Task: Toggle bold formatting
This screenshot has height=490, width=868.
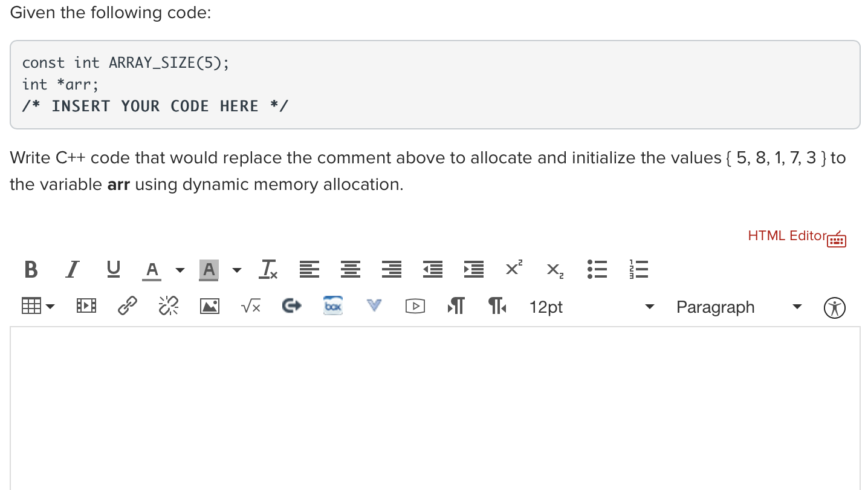Action: (31, 269)
